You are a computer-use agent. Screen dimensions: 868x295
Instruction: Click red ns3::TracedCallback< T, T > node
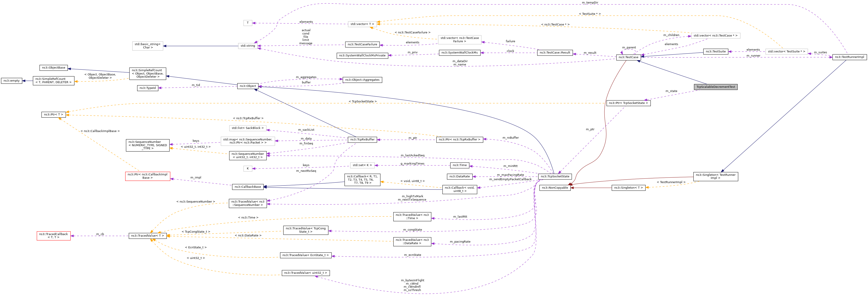[54, 236]
